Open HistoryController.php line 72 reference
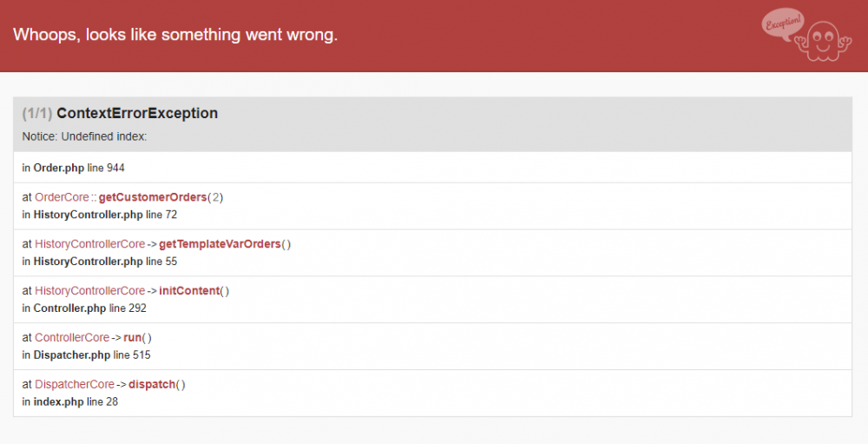 coord(100,214)
